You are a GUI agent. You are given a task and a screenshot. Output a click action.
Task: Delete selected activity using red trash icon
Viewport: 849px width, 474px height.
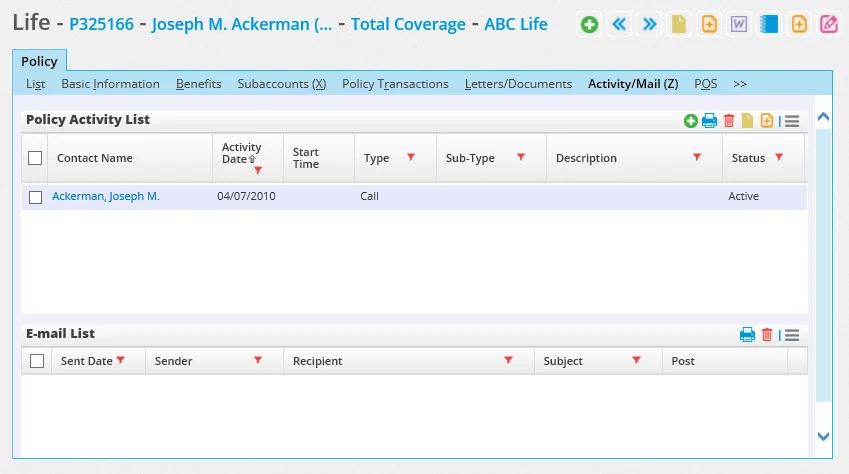coord(729,121)
